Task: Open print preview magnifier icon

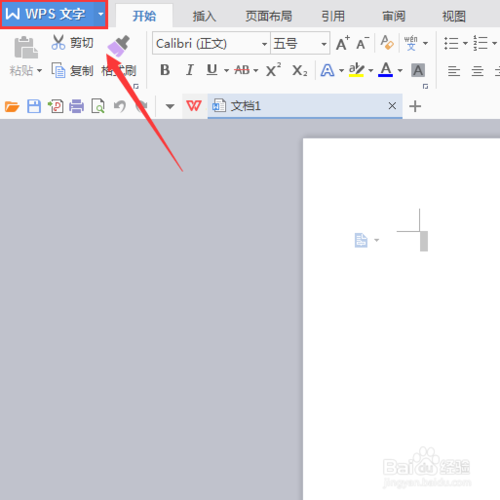Action: 98,106
